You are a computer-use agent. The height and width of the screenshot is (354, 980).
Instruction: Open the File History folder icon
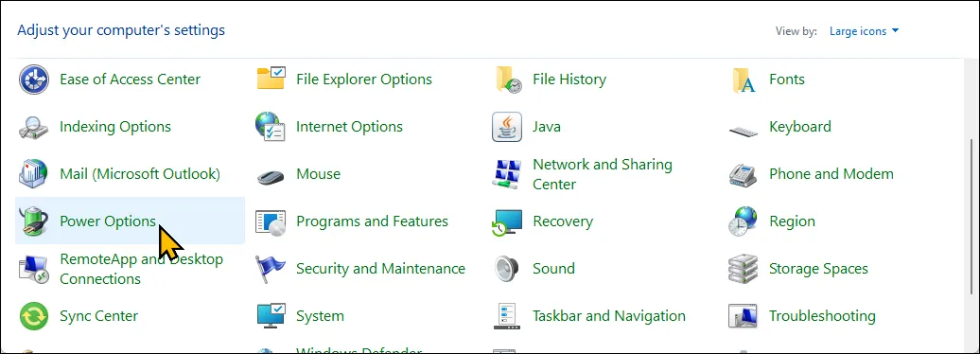508,80
